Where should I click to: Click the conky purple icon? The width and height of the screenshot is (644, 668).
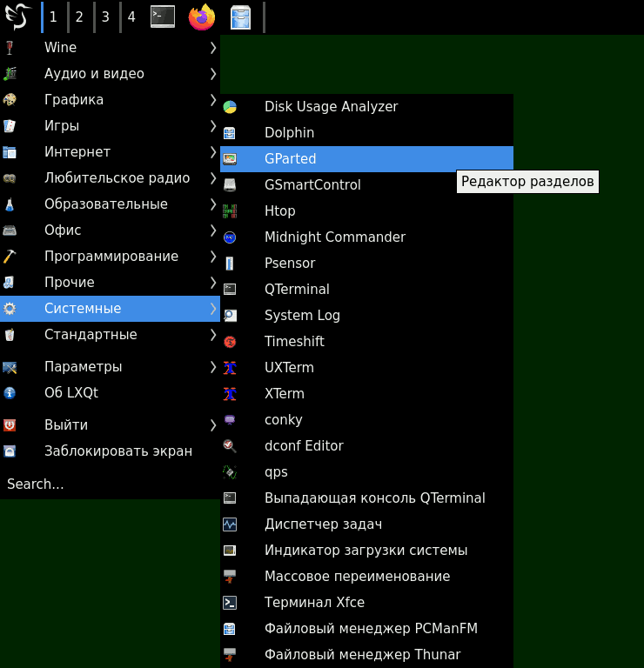[x=230, y=420]
